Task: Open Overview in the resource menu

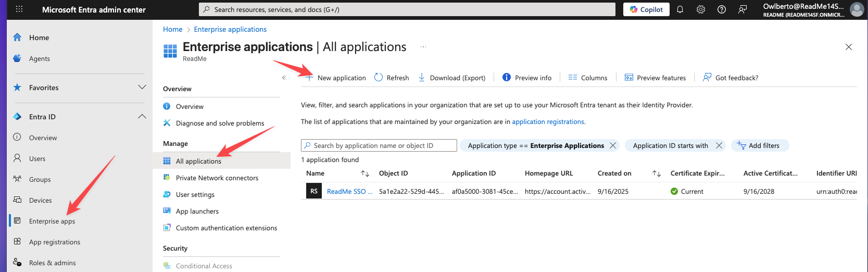Action: click(x=190, y=106)
